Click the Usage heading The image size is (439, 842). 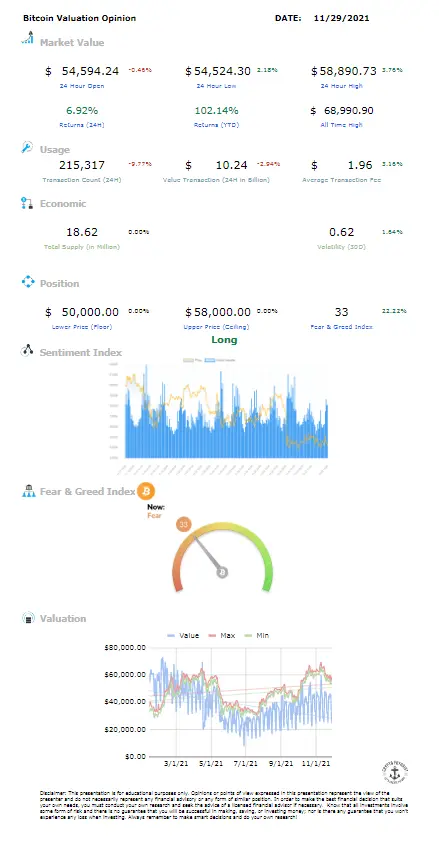55,150
